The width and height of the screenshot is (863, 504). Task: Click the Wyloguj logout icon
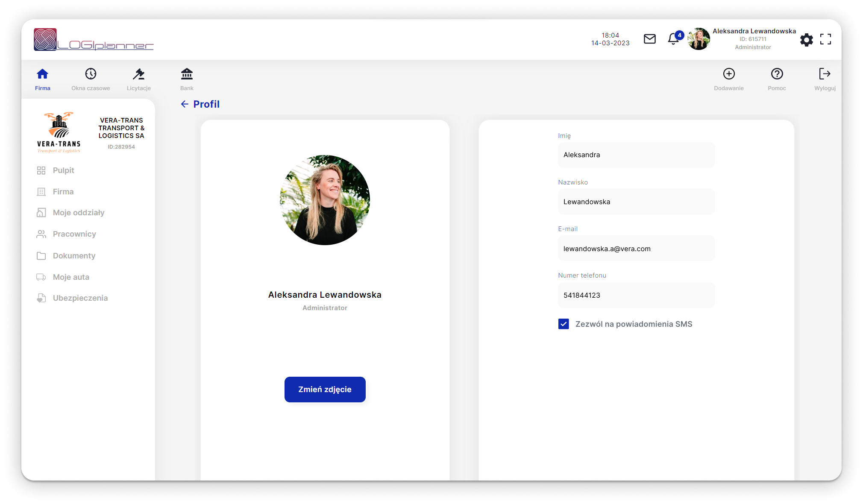(x=825, y=74)
